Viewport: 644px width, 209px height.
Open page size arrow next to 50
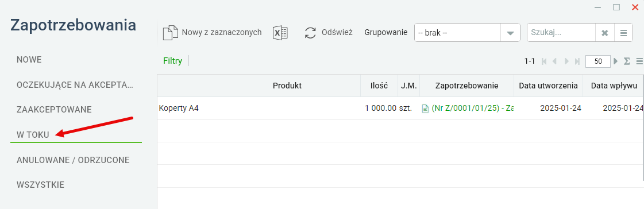tap(616, 61)
